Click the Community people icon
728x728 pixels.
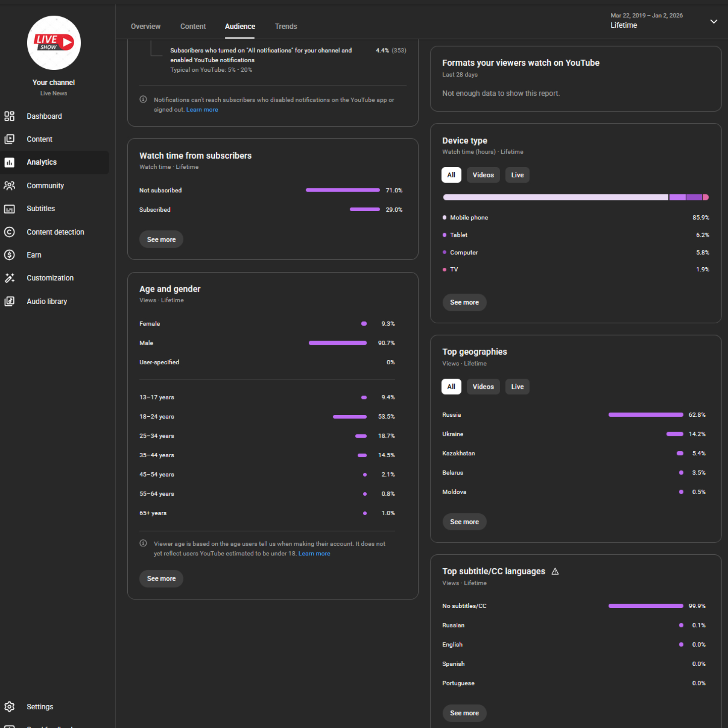pos(9,185)
